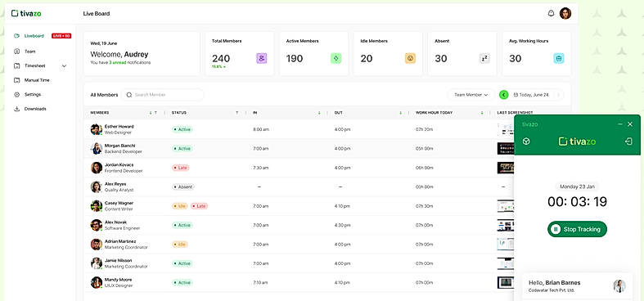Click Alex Novak's 4:30 pm out time
This screenshot has width=644, height=301.
[343, 226]
